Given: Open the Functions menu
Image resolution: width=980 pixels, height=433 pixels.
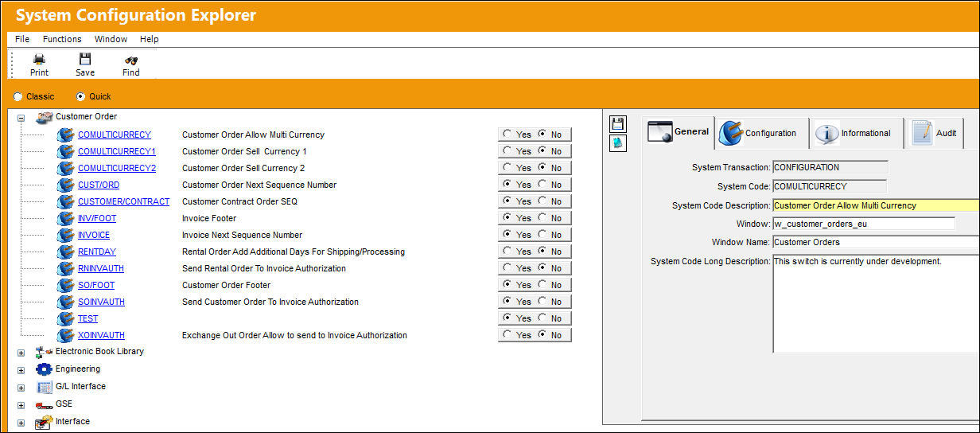Looking at the screenshot, I should pyautogui.click(x=62, y=39).
